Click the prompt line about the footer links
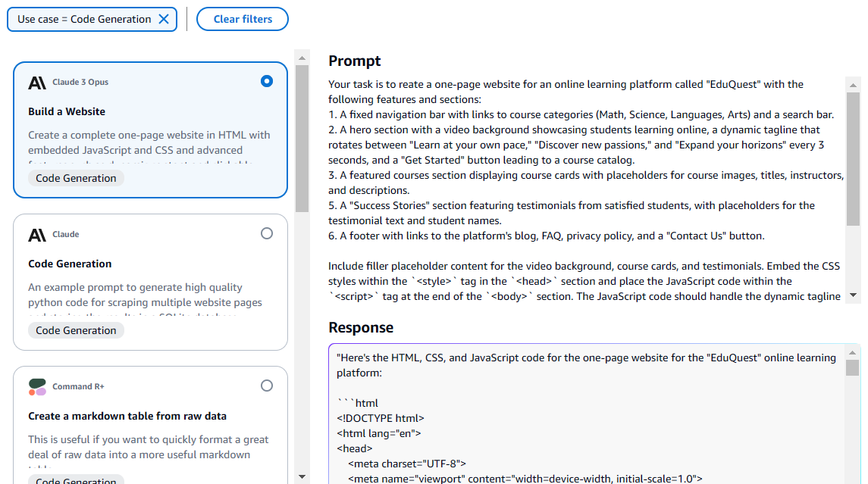 tap(547, 236)
